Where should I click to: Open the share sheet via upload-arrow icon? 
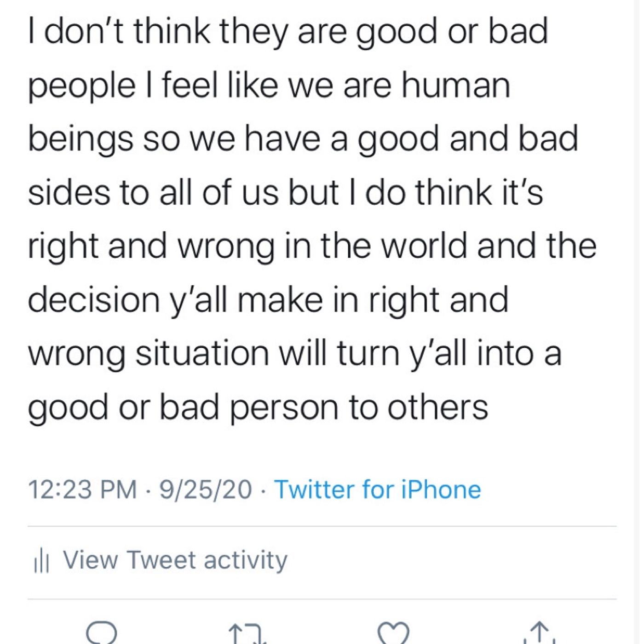[x=540, y=633]
